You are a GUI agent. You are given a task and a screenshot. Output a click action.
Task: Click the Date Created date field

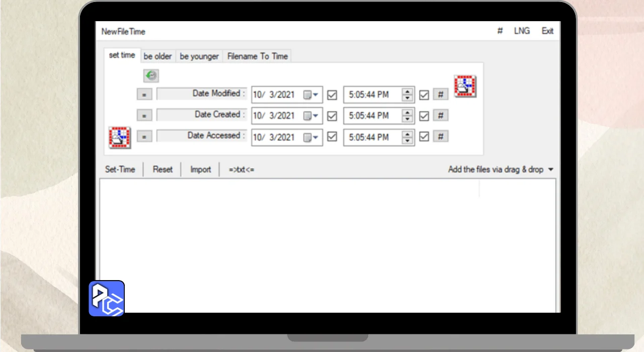(x=287, y=116)
